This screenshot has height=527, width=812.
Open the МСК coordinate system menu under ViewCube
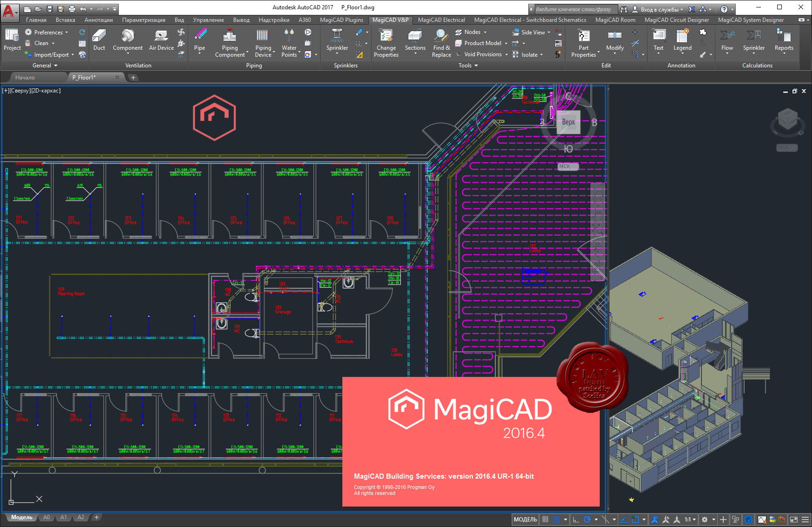[x=568, y=166]
